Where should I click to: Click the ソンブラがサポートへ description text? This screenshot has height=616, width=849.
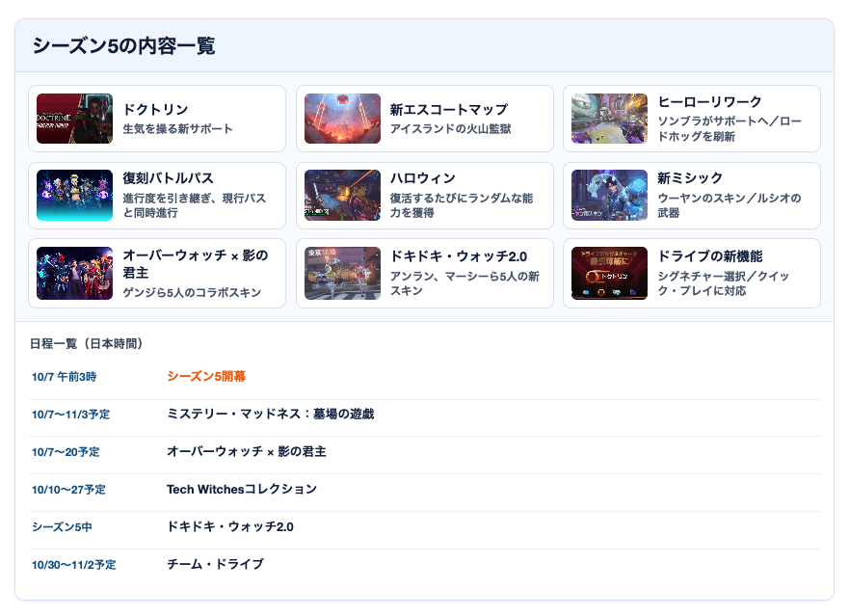[x=730, y=129]
